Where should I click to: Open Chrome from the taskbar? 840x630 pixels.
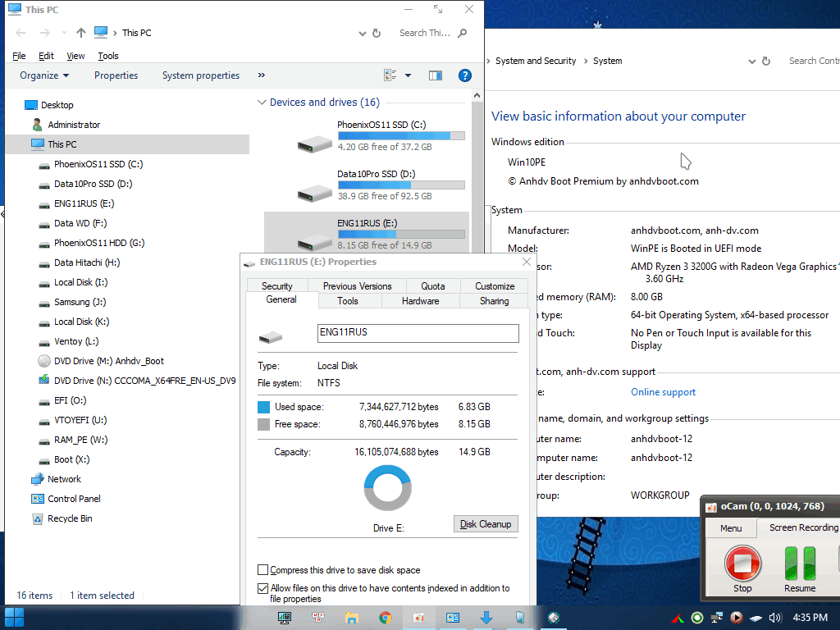pos(386,618)
